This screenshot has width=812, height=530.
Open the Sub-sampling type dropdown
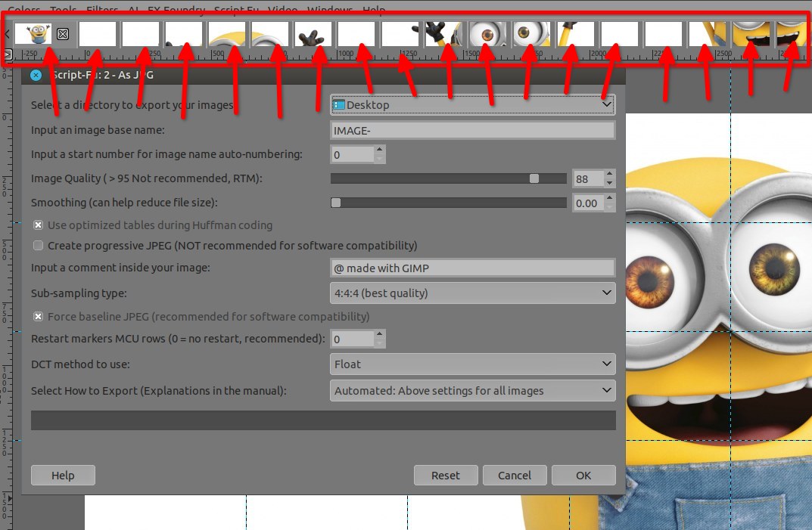(x=472, y=293)
